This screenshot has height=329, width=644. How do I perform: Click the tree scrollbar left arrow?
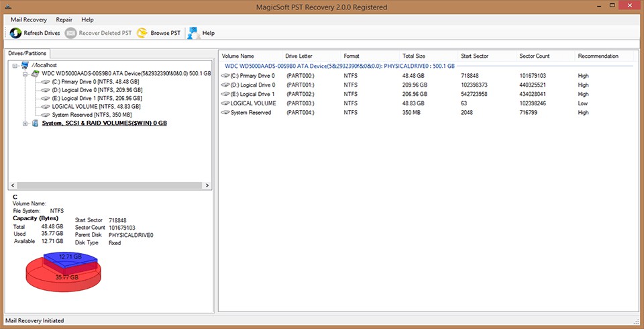(12, 185)
